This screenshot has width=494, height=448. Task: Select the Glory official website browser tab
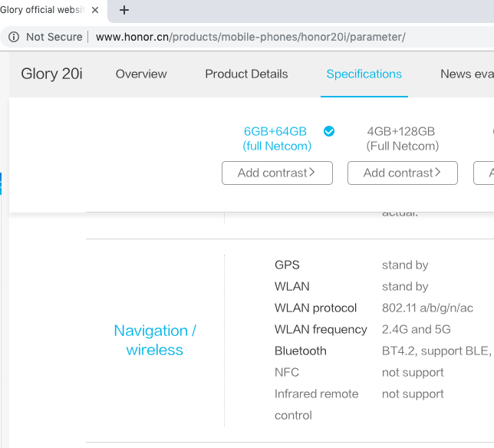[42, 10]
